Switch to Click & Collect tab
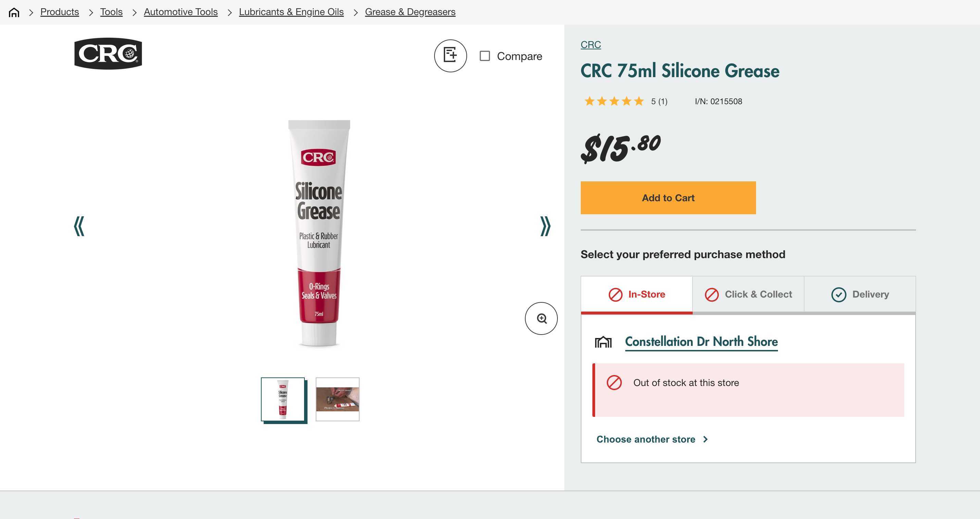The width and height of the screenshot is (980, 519). [x=748, y=294]
